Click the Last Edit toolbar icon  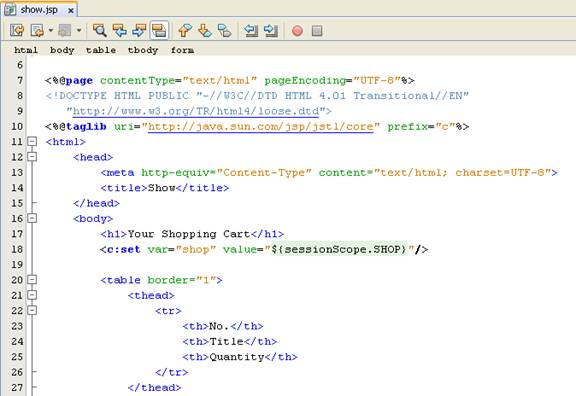17,30
